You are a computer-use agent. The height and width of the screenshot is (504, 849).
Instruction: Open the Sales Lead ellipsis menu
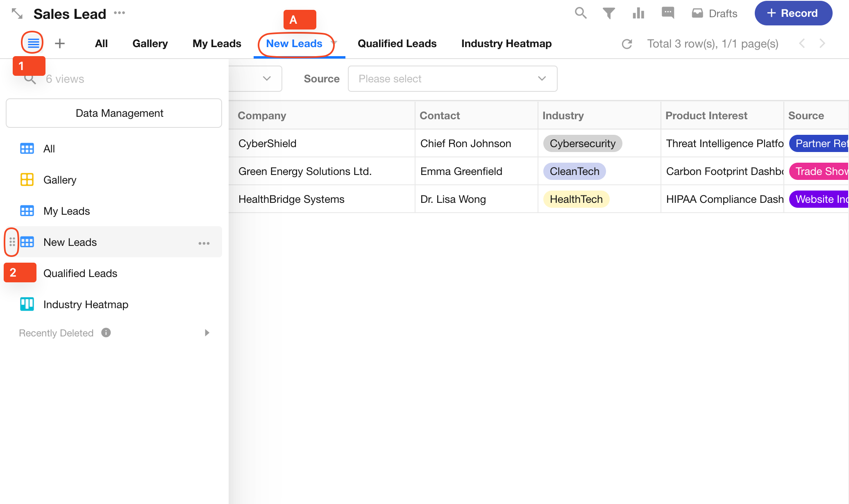120,13
